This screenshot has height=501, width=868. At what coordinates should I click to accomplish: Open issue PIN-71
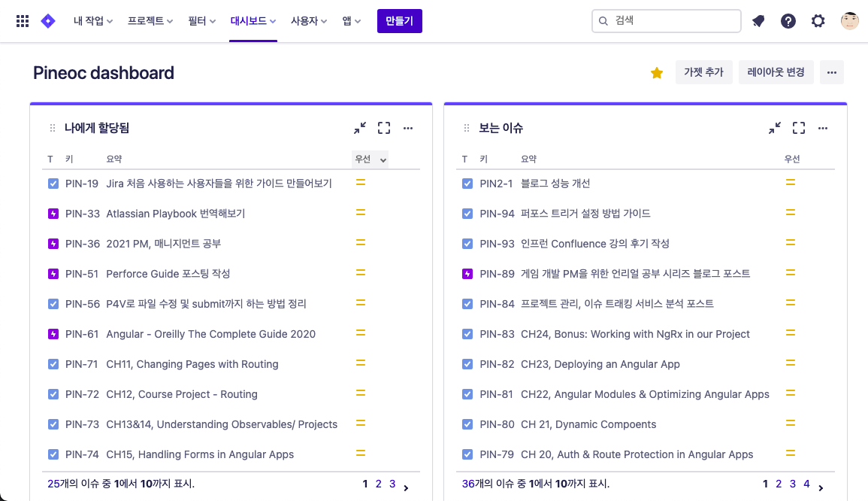(81, 364)
